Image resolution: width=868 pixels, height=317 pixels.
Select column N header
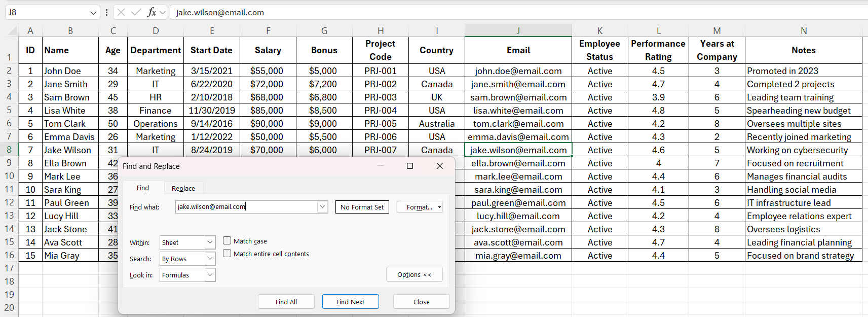pos(804,30)
